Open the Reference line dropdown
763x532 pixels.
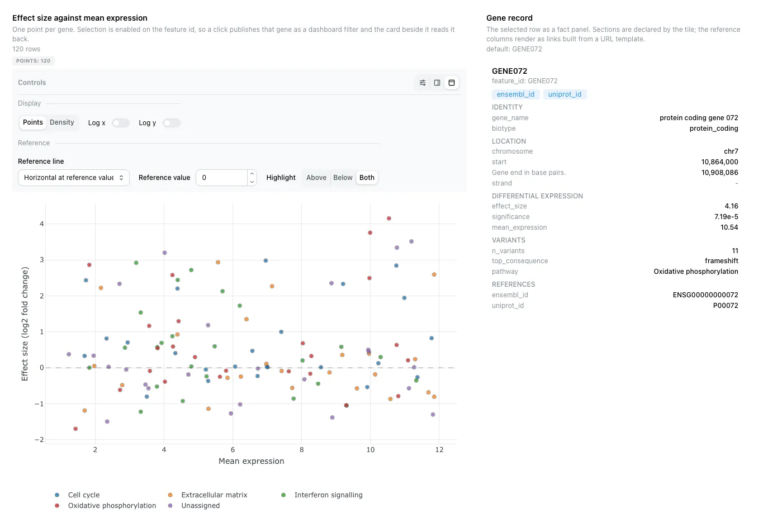74,178
